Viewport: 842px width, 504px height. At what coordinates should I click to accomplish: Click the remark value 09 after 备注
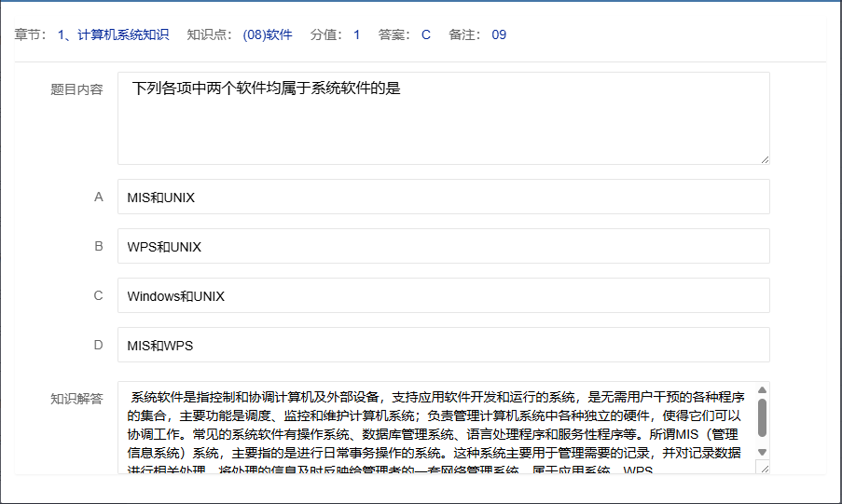[499, 34]
